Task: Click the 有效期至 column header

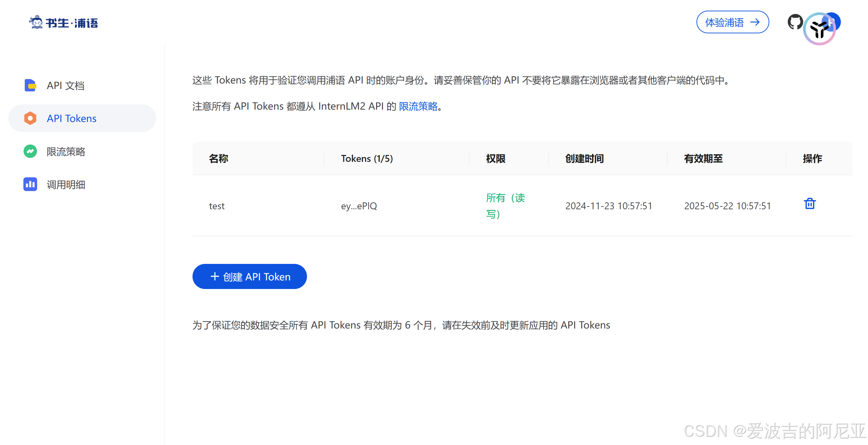Action: point(703,158)
